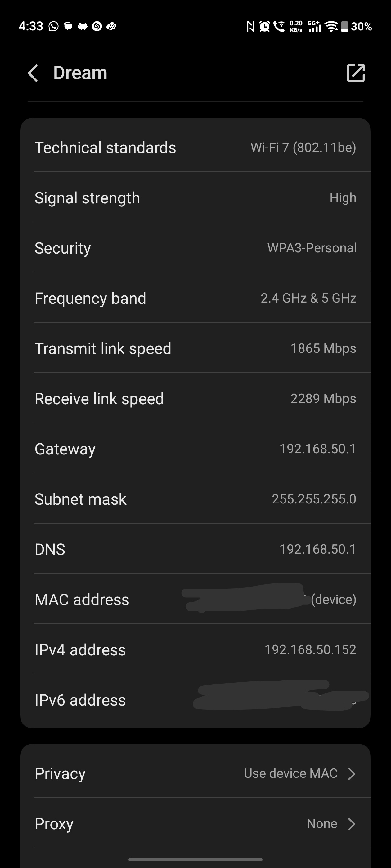
Task: Tap the bottom navigation gesture bar
Action: pyautogui.click(x=195, y=860)
